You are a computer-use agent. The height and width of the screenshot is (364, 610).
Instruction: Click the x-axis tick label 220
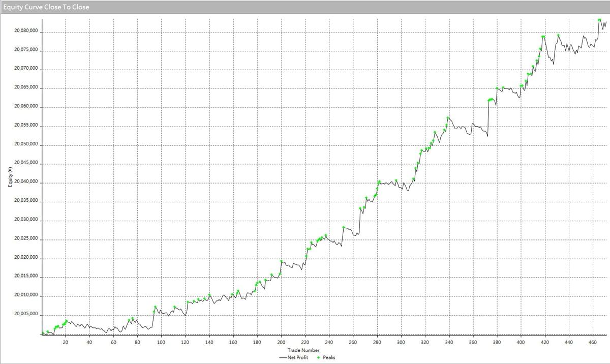[305, 343]
